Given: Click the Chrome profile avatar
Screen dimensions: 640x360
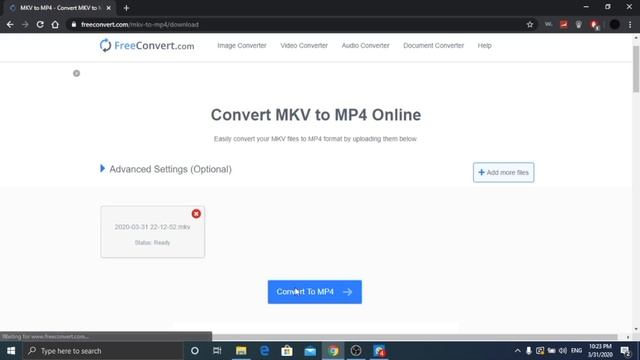Looking at the screenshot, I should [615, 24].
